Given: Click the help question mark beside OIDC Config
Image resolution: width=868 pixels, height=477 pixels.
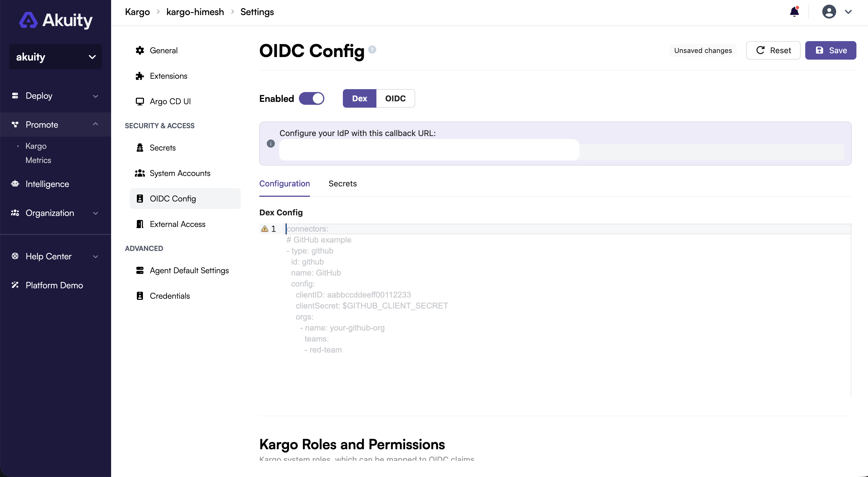Looking at the screenshot, I should click(x=372, y=49).
